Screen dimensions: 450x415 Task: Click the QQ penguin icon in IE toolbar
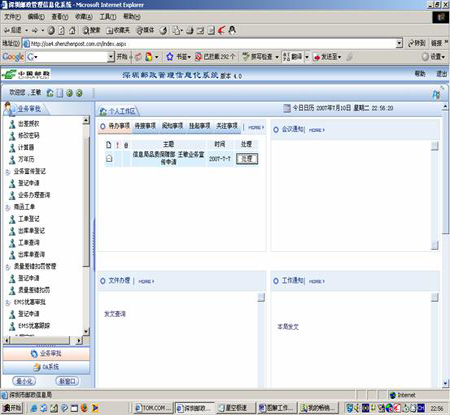pyautogui.click(x=232, y=30)
